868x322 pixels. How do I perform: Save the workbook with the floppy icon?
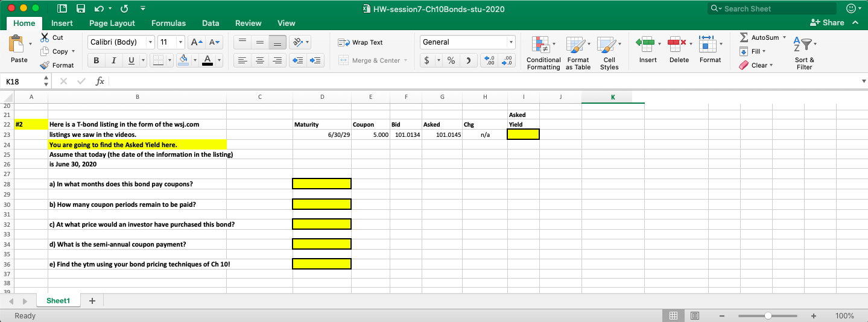coord(81,9)
